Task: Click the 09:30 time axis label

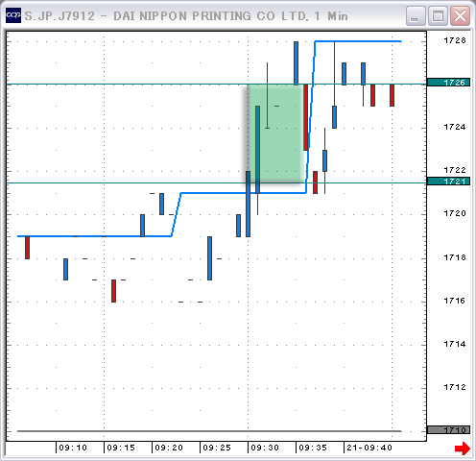Action: coord(265,448)
